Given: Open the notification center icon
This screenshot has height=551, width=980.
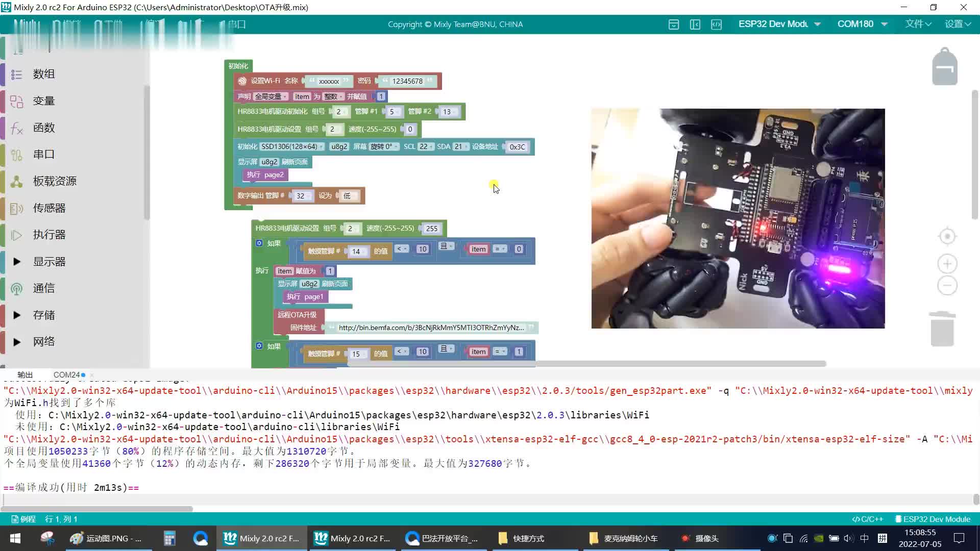Looking at the screenshot, I should pyautogui.click(x=959, y=538).
